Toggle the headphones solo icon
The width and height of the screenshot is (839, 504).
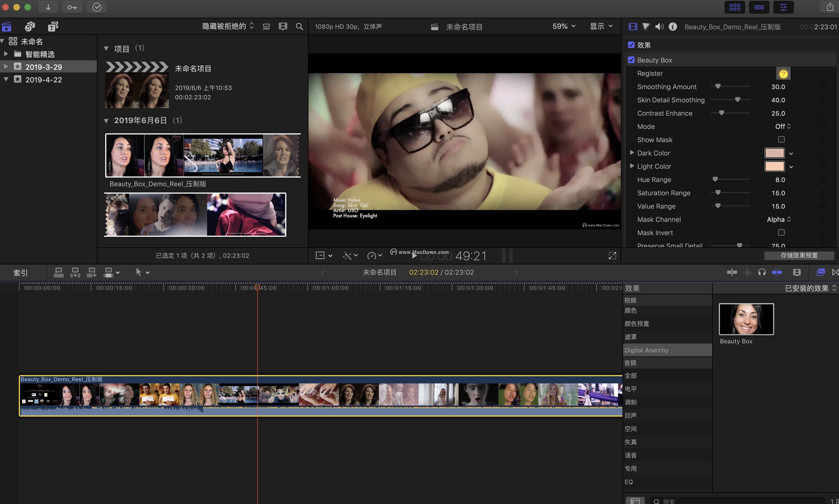762,272
